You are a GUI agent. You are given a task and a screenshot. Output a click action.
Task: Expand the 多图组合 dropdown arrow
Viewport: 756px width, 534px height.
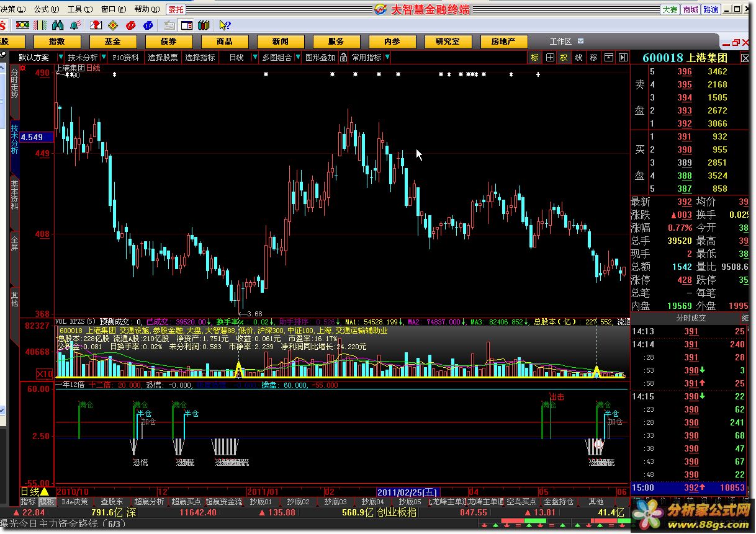coord(298,57)
